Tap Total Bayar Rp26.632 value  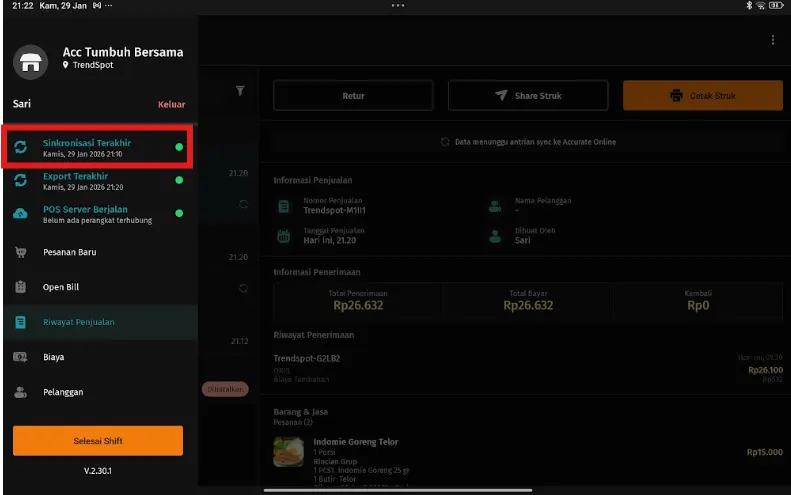[528, 305]
